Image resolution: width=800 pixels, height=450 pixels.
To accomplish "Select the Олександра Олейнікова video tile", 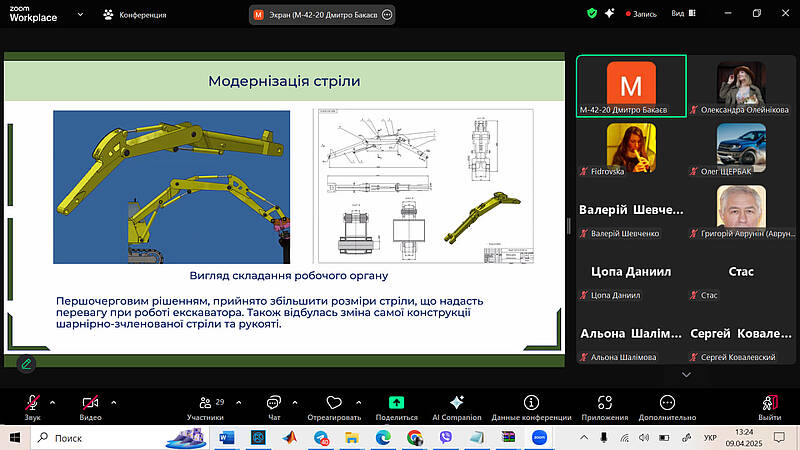I will coord(741,86).
